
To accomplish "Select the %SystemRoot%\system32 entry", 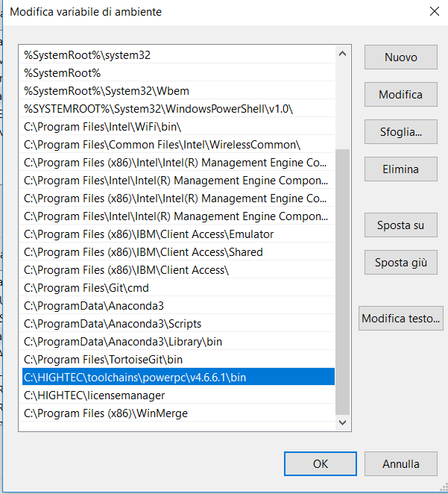I will click(92, 55).
